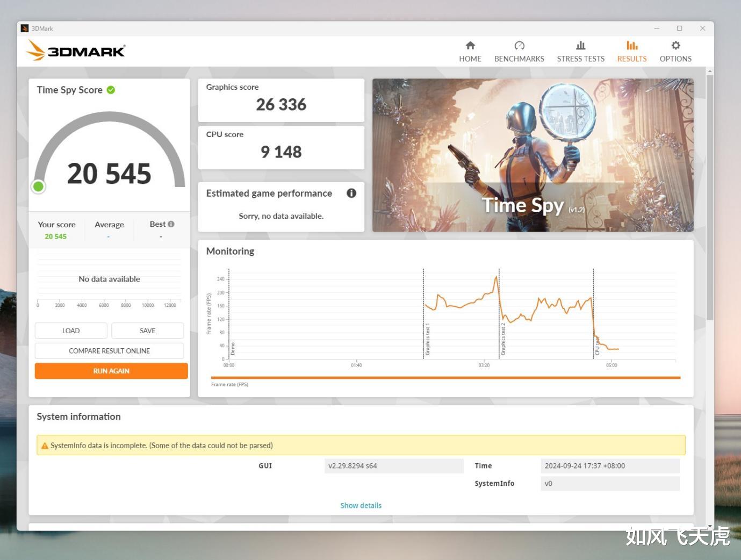Viewport: 741px width, 560px height.
Task: Select the RESULTS tab
Action: [x=632, y=52]
